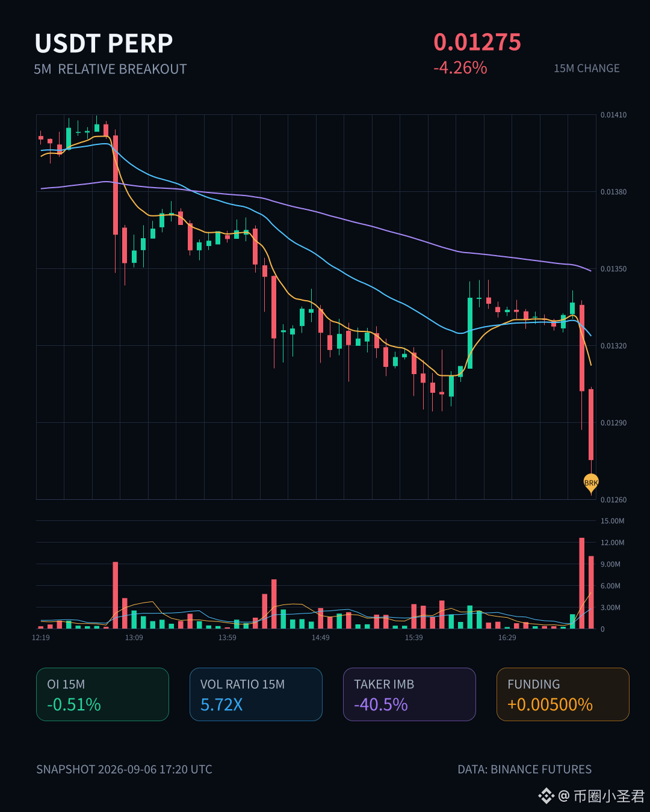
Task: Click the 0.01275 current price
Action: [477, 42]
